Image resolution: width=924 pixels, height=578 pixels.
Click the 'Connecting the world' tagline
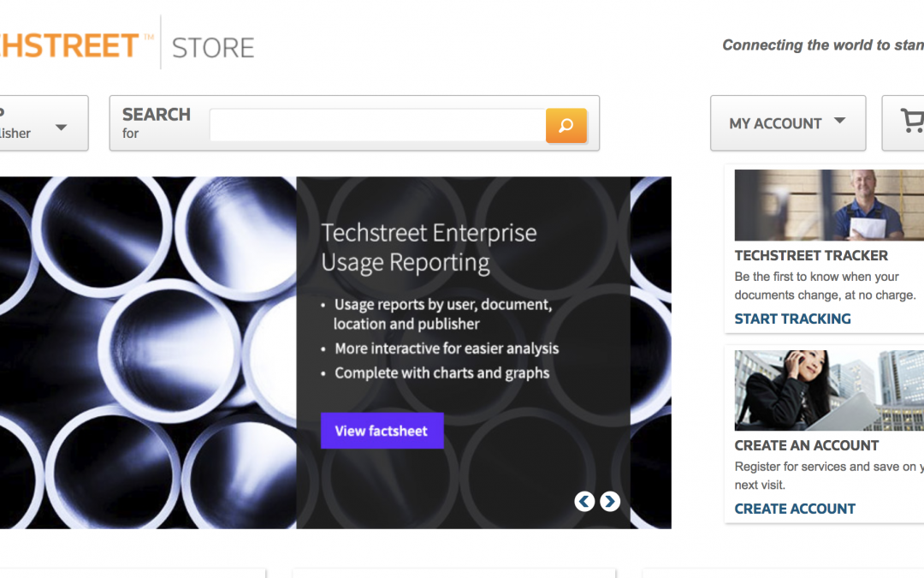823,45
